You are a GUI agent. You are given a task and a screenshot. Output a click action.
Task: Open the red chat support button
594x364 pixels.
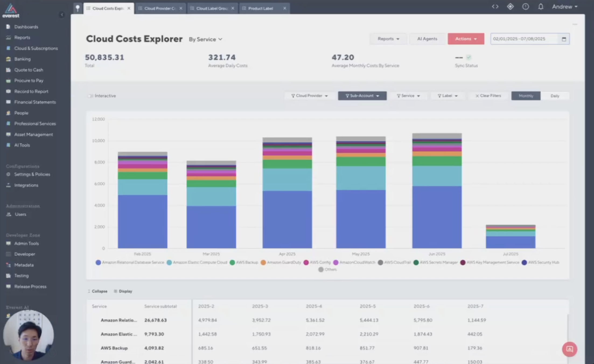coord(569,349)
